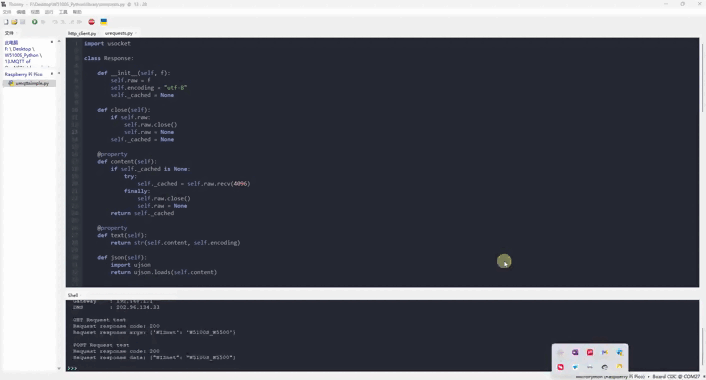Screen dimensions: 706x380
Task: Open the 编辑 (Edit) menu
Action: pyautogui.click(x=21, y=12)
